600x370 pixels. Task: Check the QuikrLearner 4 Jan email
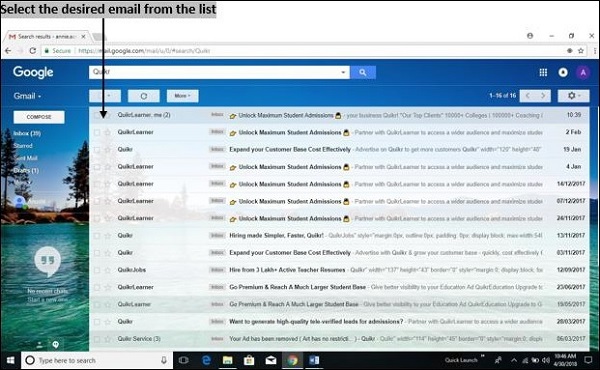pyautogui.click(x=97, y=167)
